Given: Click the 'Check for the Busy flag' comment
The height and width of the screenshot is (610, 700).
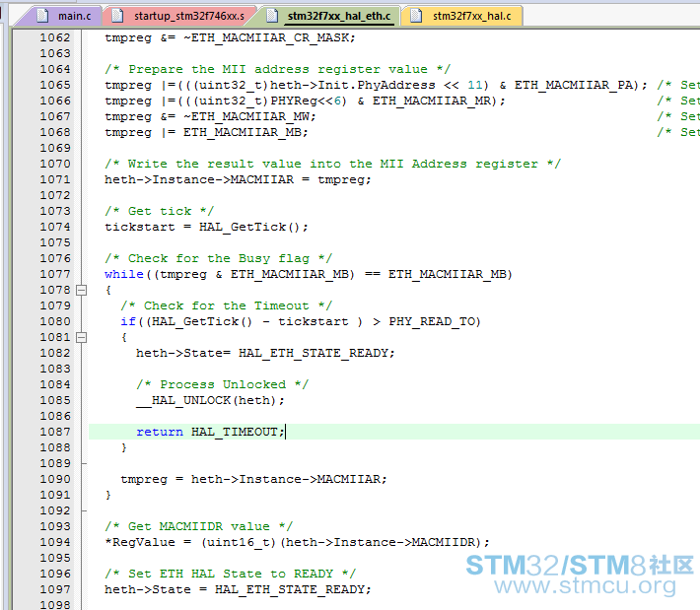Looking at the screenshot, I should coord(219,259).
